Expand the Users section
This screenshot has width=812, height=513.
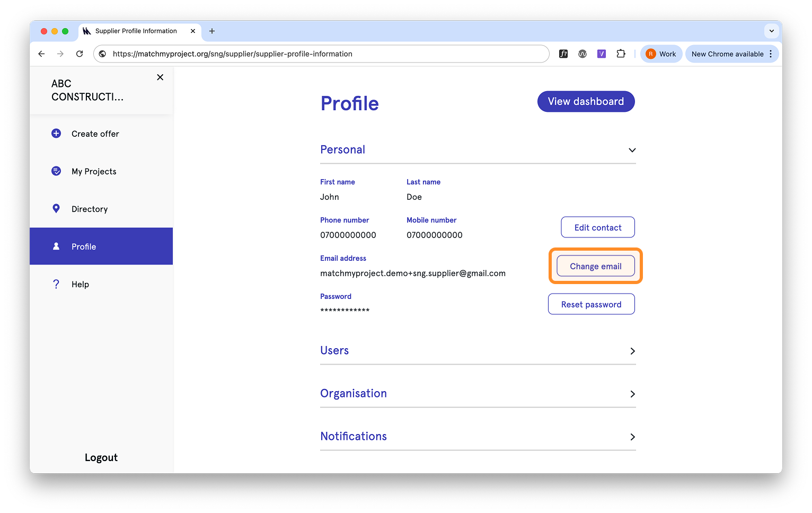pos(631,351)
